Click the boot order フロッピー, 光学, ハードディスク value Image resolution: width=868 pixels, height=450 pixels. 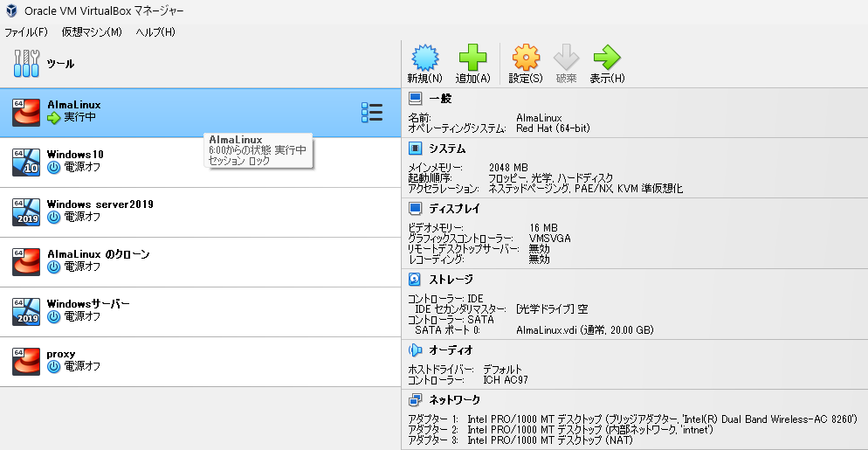point(551,178)
